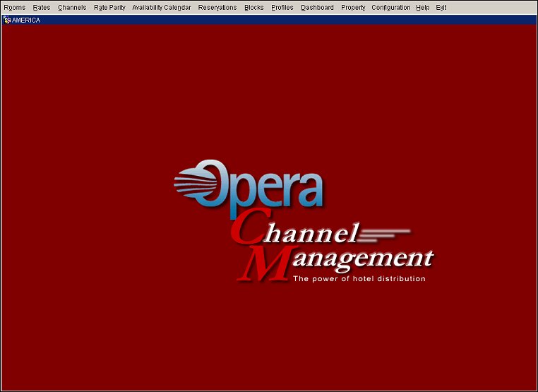This screenshot has height=392, width=538.
Task: Open the Help menu
Action: (x=422, y=8)
